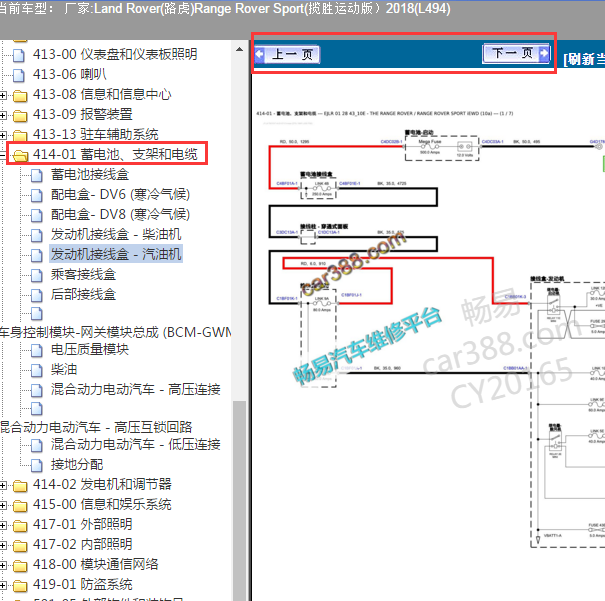This screenshot has height=601, width=605.
Task: Click folder icon of 413-13 驻车辅助系统
Action: click(20, 136)
